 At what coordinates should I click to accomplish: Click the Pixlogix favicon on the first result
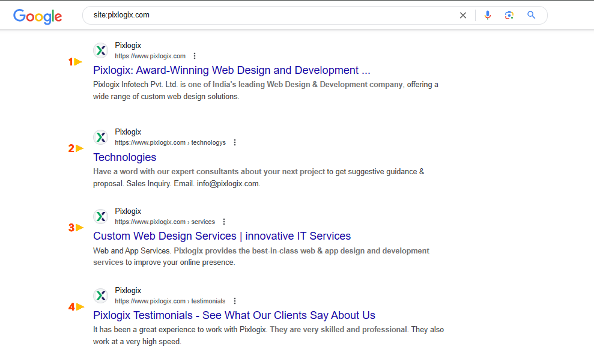[100, 50]
